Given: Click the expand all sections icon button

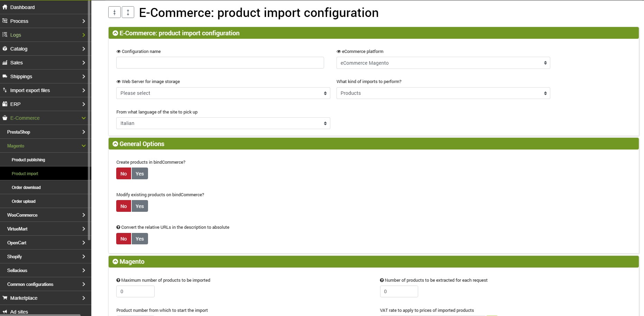Looking at the screenshot, I should [x=128, y=12].
